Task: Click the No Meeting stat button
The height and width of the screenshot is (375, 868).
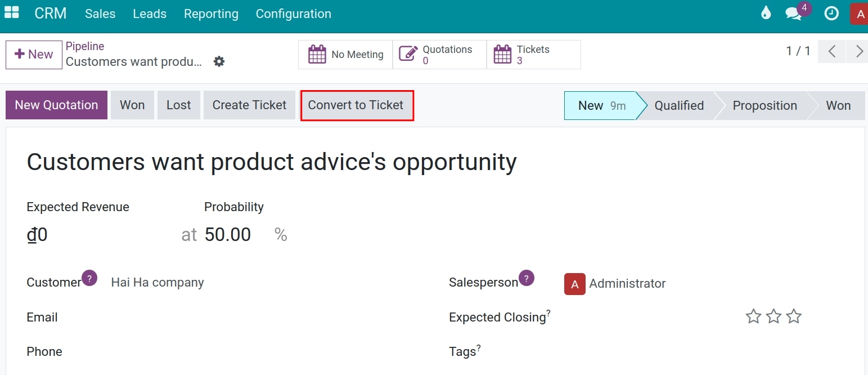Action: click(x=345, y=55)
